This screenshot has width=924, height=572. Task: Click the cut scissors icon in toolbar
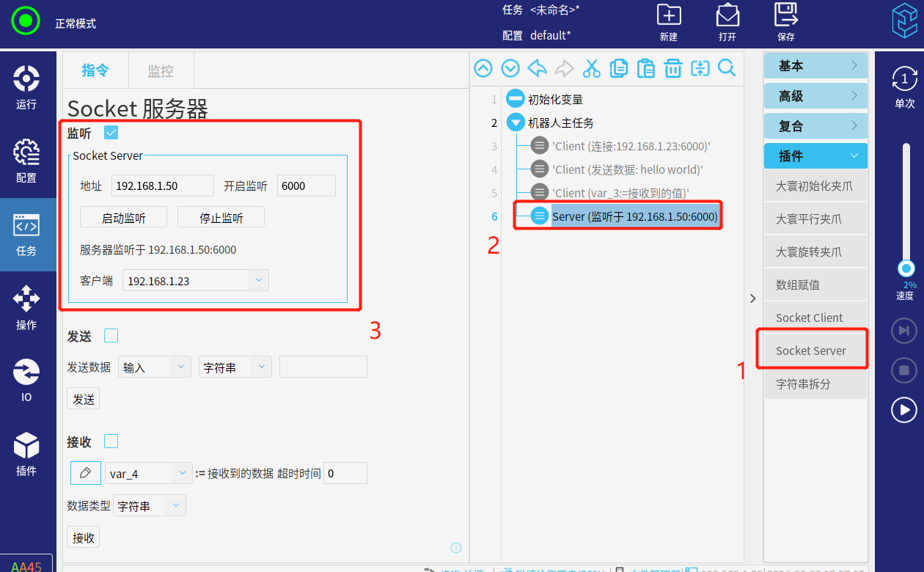(591, 68)
